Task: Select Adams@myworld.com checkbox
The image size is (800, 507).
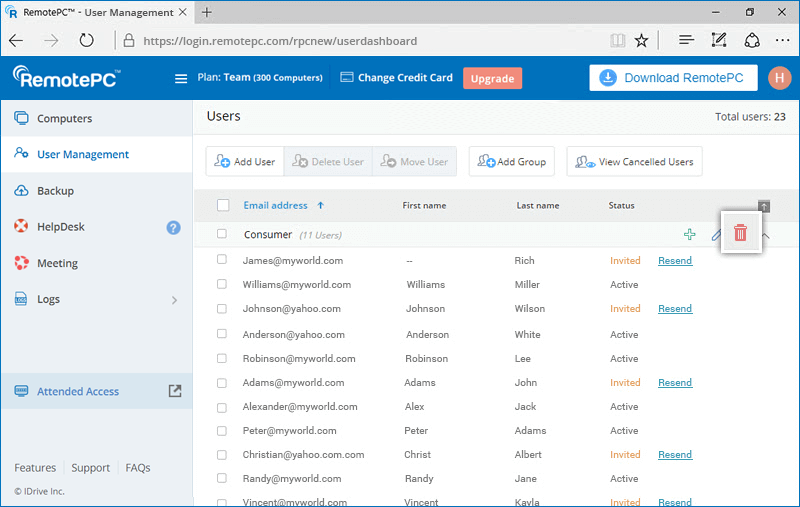Action: [x=221, y=383]
